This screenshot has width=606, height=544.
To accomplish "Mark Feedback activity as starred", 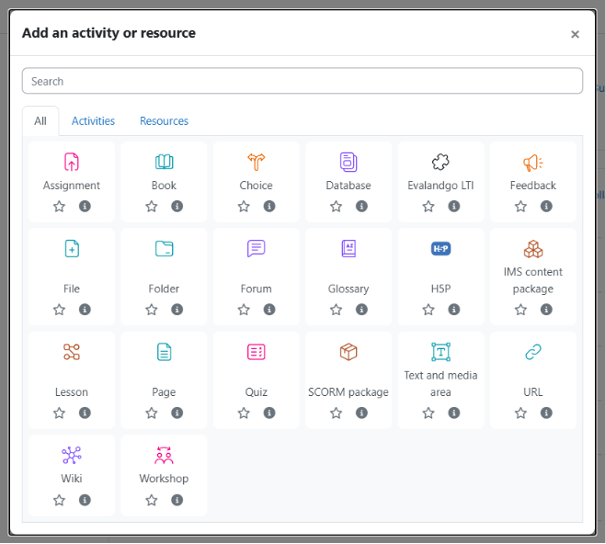I will tap(521, 207).
